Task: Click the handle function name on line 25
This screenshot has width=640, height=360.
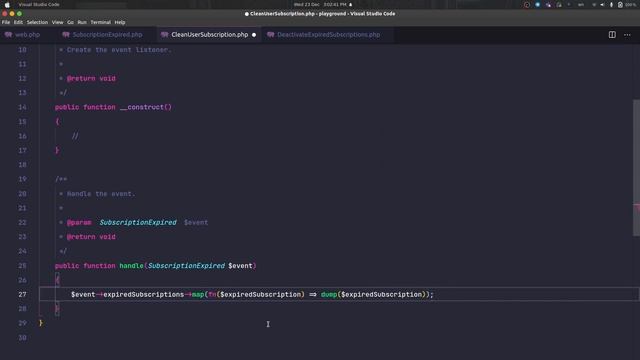Action: [x=131, y=266]
